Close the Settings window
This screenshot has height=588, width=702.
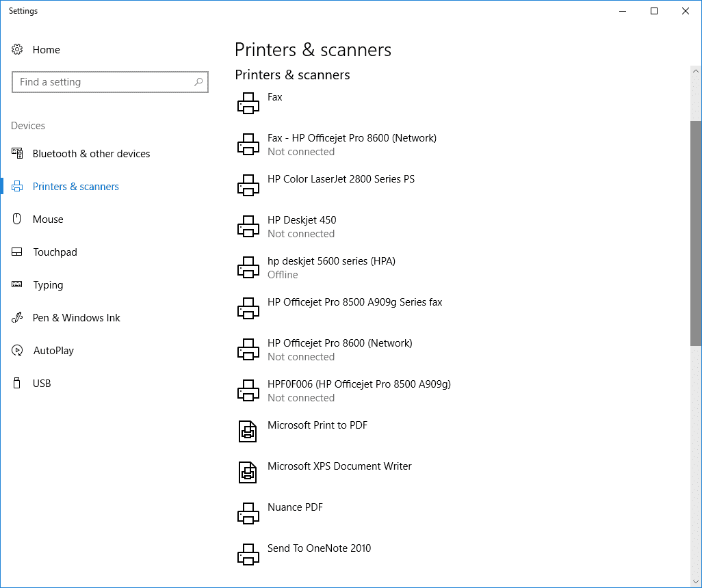(686, 11)
